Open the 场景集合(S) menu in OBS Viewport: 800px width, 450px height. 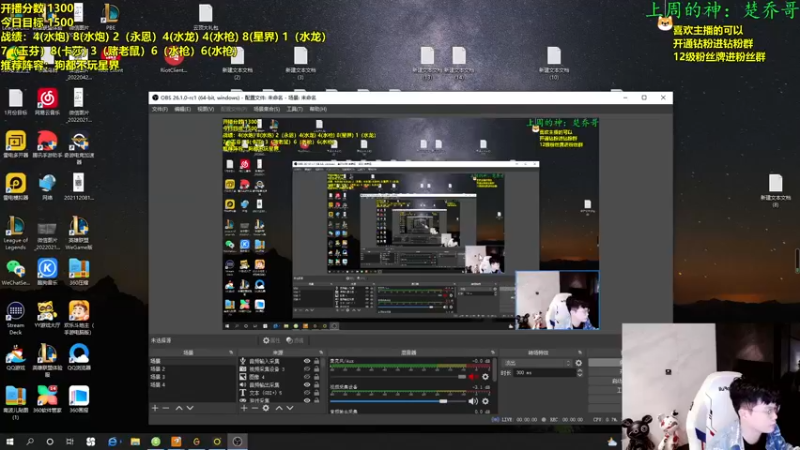tap(266, 109)
